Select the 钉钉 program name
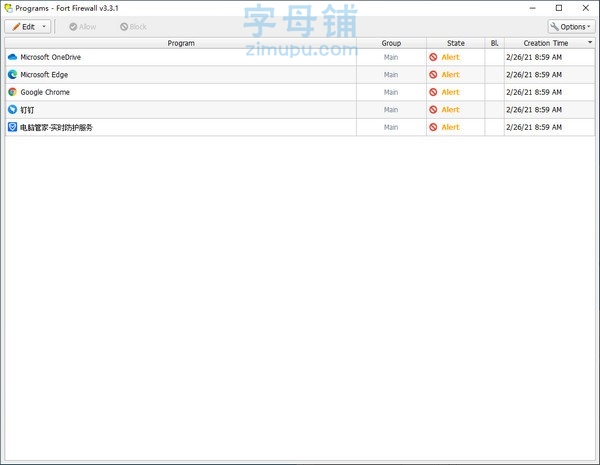Image resolution: width=600 pixels, height=465 pixels. tap(27, 110)
